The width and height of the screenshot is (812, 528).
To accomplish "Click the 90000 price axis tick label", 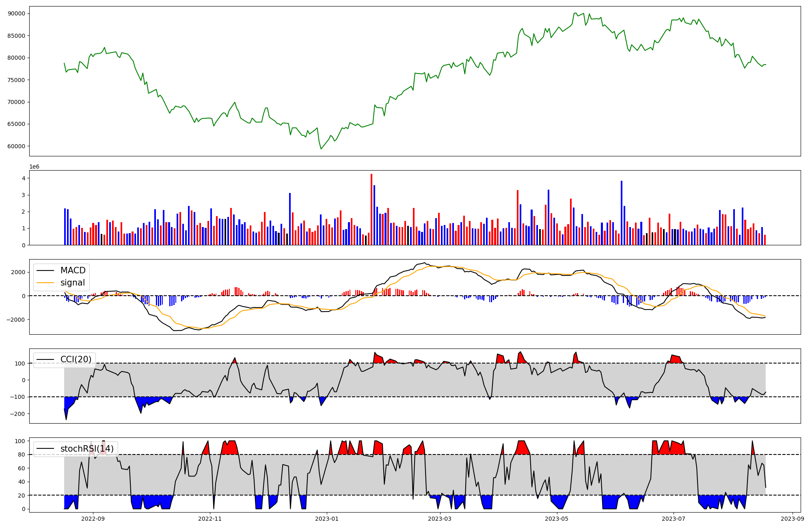I will (16, 13).
